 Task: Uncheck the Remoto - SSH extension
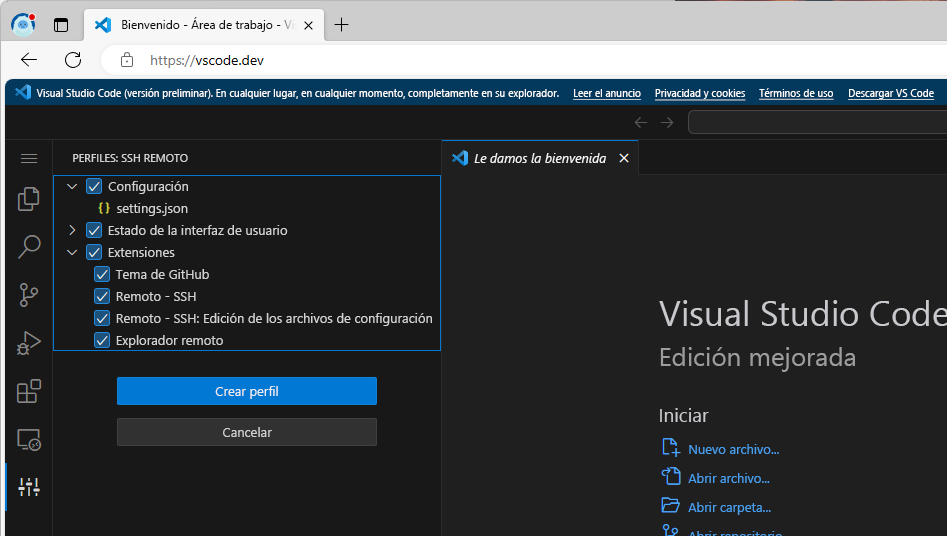pos(101,296)
